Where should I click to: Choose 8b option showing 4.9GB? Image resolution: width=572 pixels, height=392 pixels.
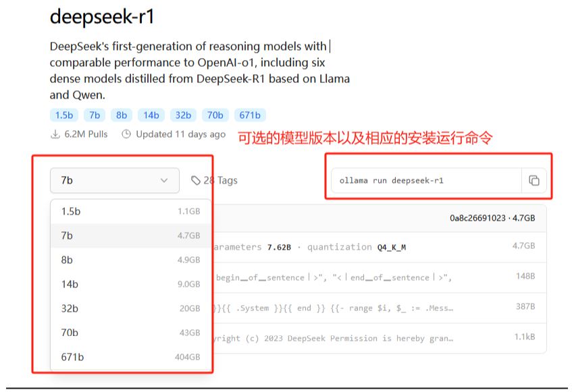(x=130, y=260)
